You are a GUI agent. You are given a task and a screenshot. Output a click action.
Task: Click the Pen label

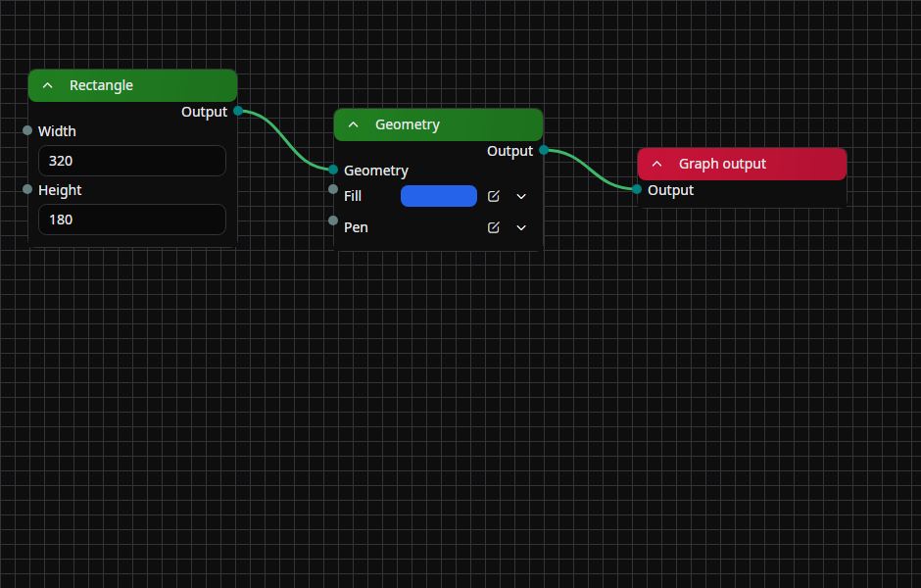pyautogui.click(x=356, y=227)
